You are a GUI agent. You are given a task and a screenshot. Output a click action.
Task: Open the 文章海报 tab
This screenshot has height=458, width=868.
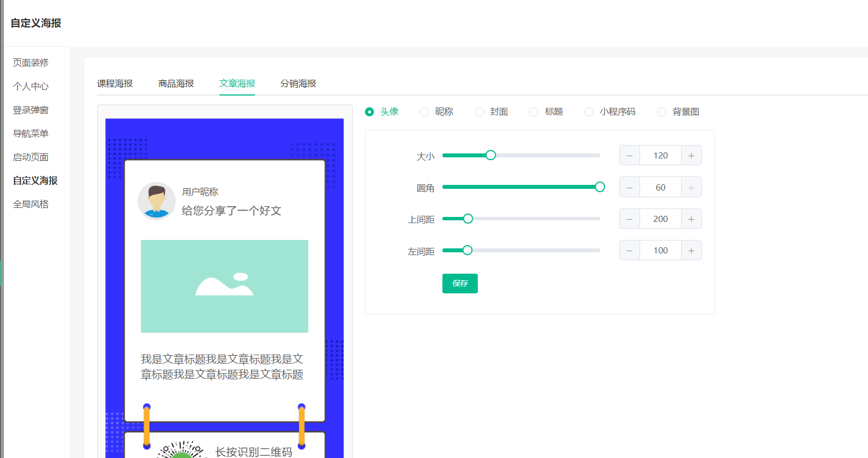pyautogui.click(x=237, y=83)
